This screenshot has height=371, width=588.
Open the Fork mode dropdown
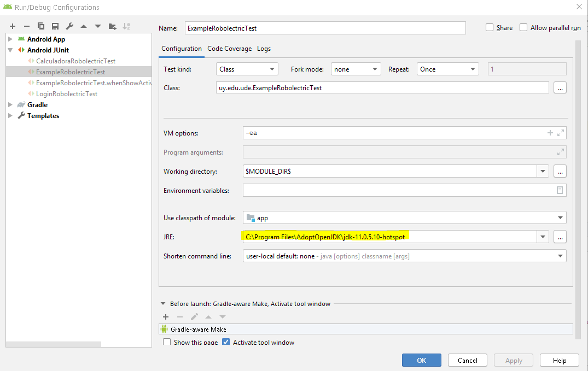[356, 69]
